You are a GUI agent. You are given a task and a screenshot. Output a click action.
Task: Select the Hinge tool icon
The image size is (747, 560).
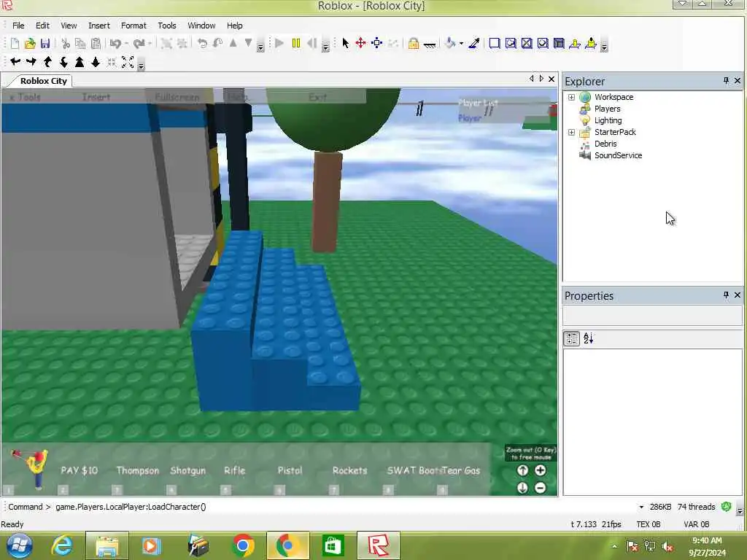(575, 43)
